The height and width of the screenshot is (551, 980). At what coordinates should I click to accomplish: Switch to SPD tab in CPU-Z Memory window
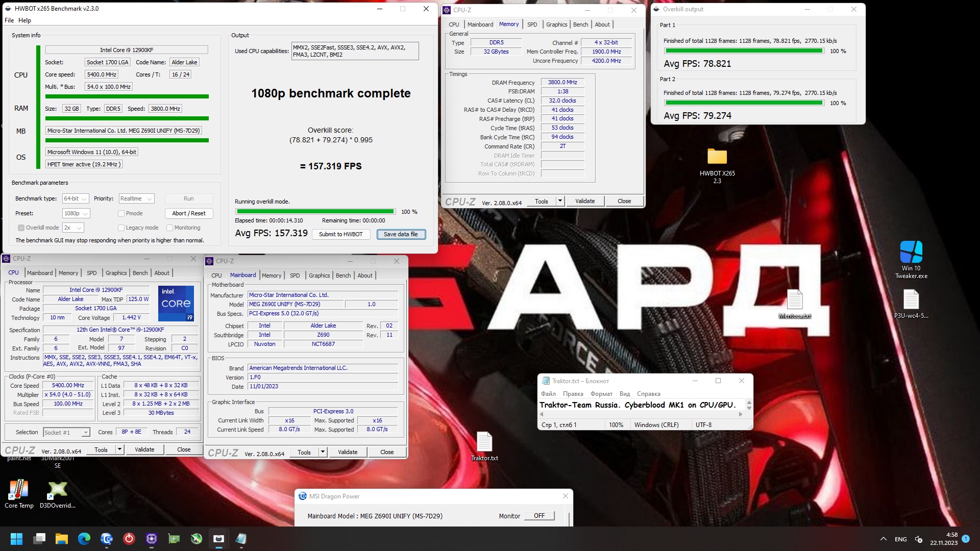click(x=532, y=24)
